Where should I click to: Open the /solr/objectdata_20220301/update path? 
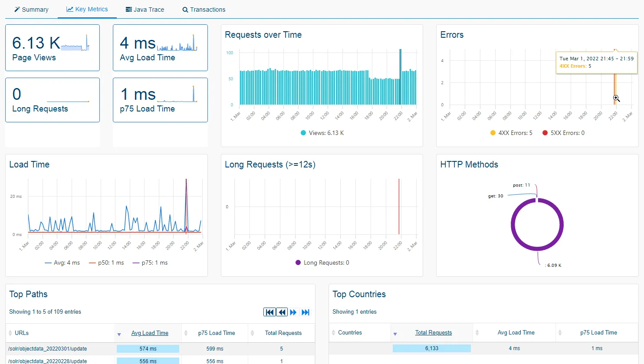pyautogui.click(x=48, y=349)
